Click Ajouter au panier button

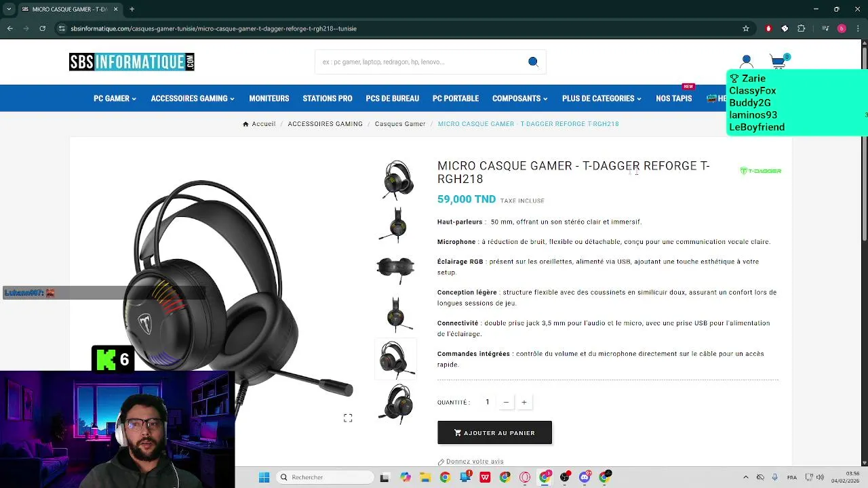[494, 433]
